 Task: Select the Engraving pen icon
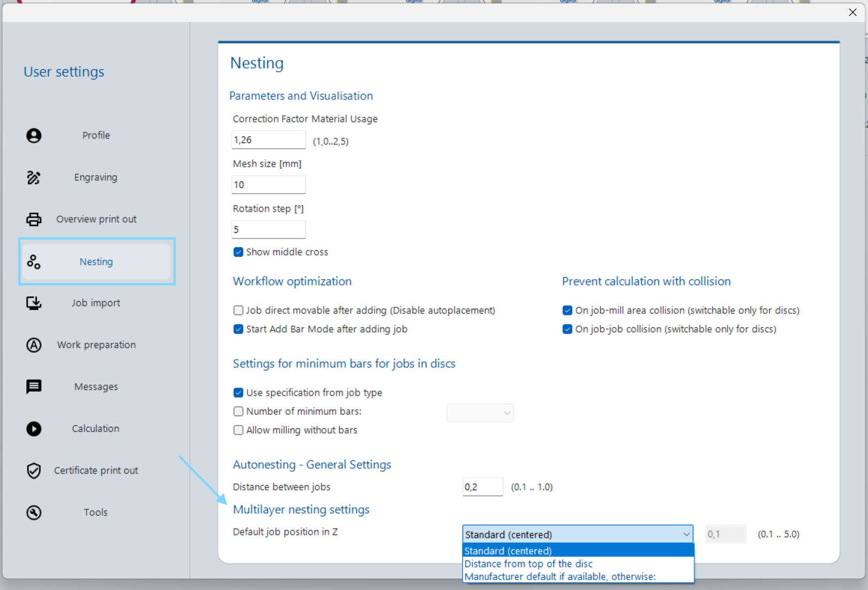[33, 177]
